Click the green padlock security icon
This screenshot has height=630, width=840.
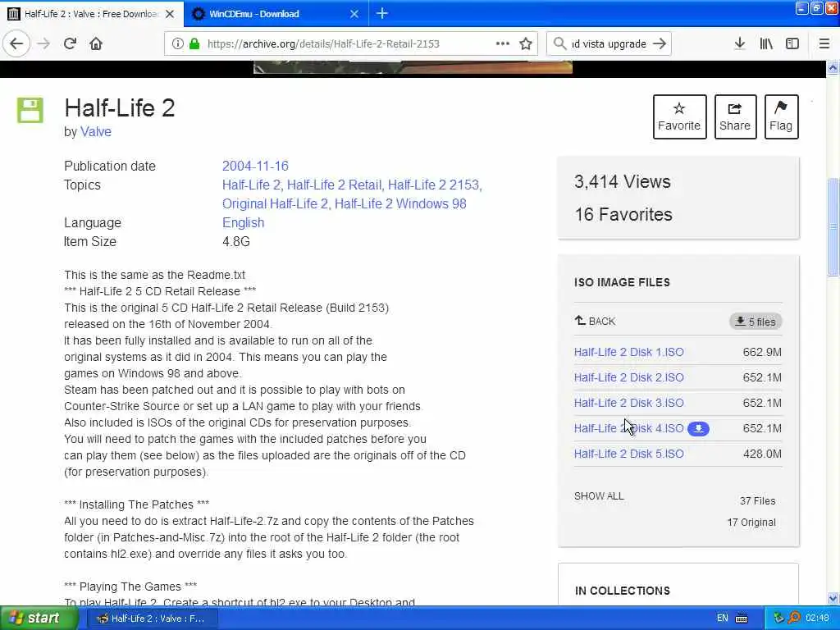[x=194, y=44]
